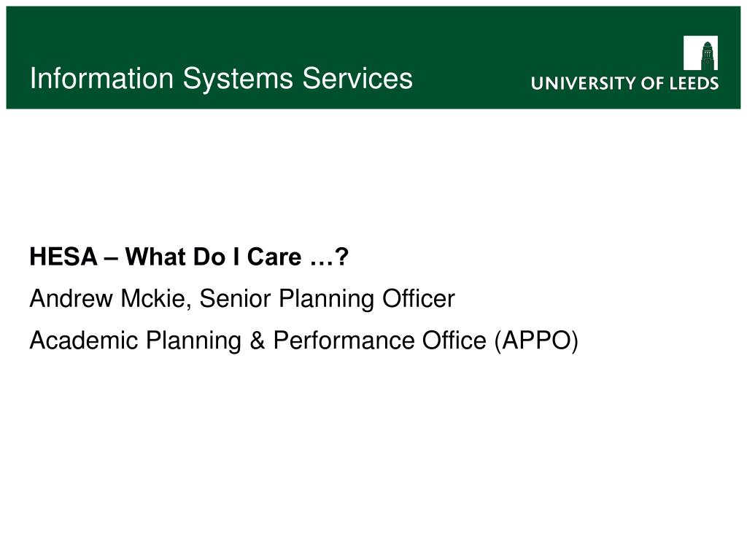Select the Senior Planning Officer text
This screenshot has height=560, width=747.
tap(327, 299)
